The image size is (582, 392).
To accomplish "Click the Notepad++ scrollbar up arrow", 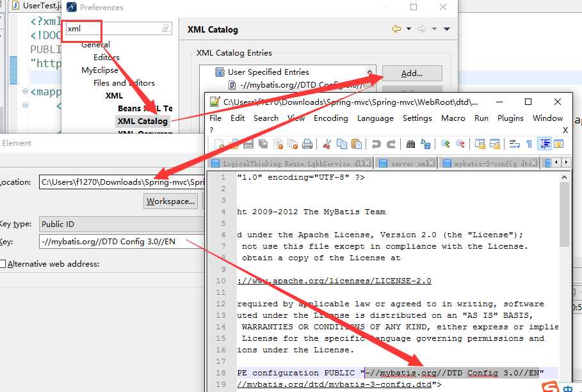I will click(x=564, y=177).
